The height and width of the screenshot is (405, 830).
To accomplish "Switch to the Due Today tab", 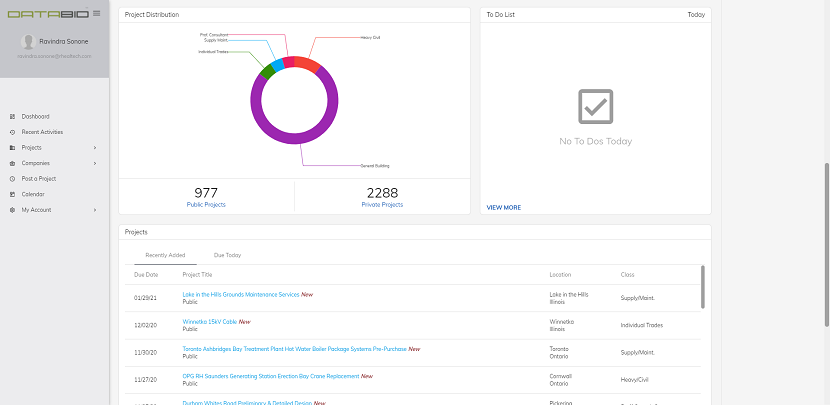I will tap(227, 255).
